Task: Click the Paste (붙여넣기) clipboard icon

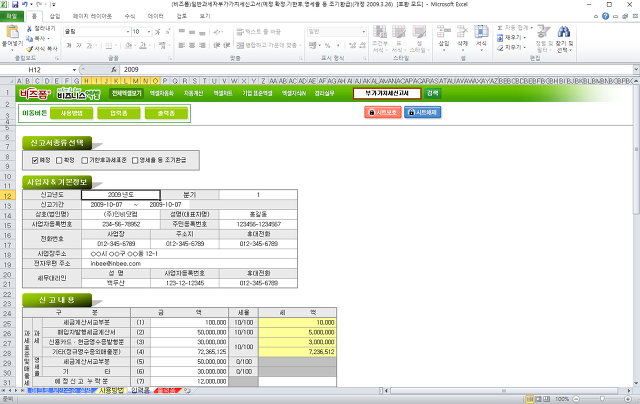Action: click(12, 32)
